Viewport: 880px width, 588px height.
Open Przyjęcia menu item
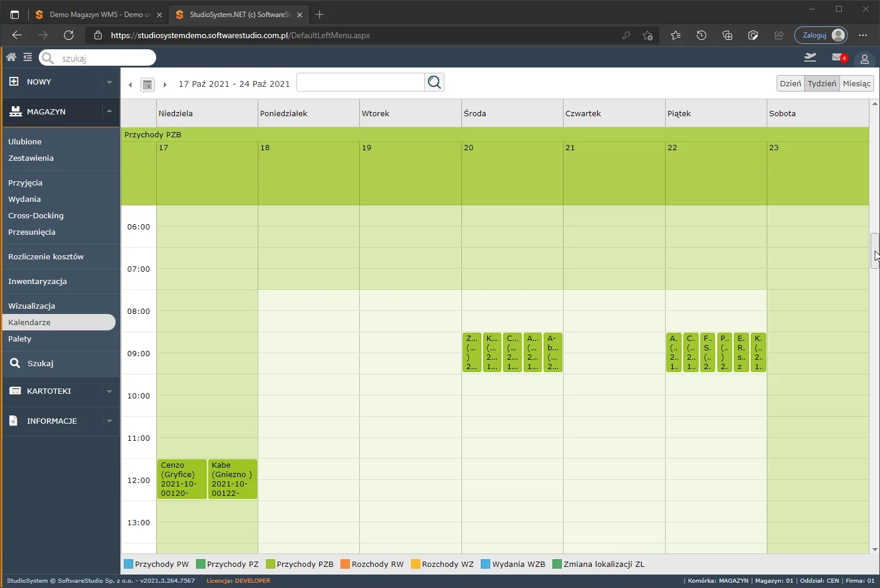click(25, 183)
